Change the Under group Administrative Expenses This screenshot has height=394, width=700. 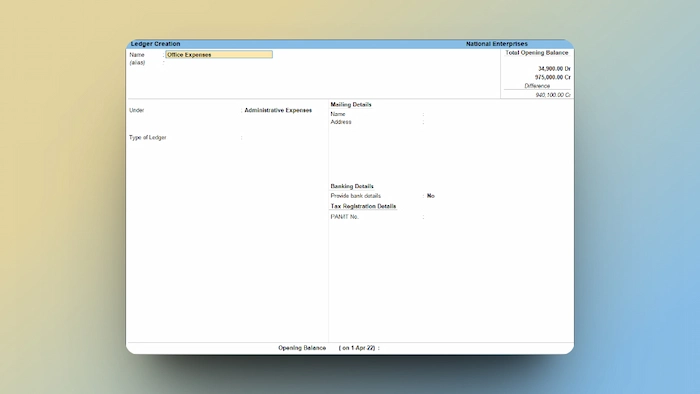pos(278,110)
